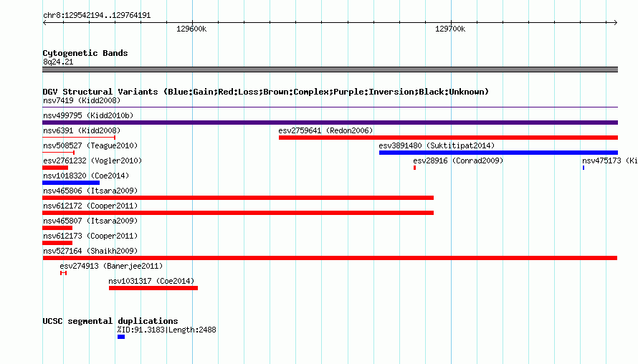Select the small esv274913 red marker
Viewport: 638px width, 364px height.
click(x=63, y=273)
